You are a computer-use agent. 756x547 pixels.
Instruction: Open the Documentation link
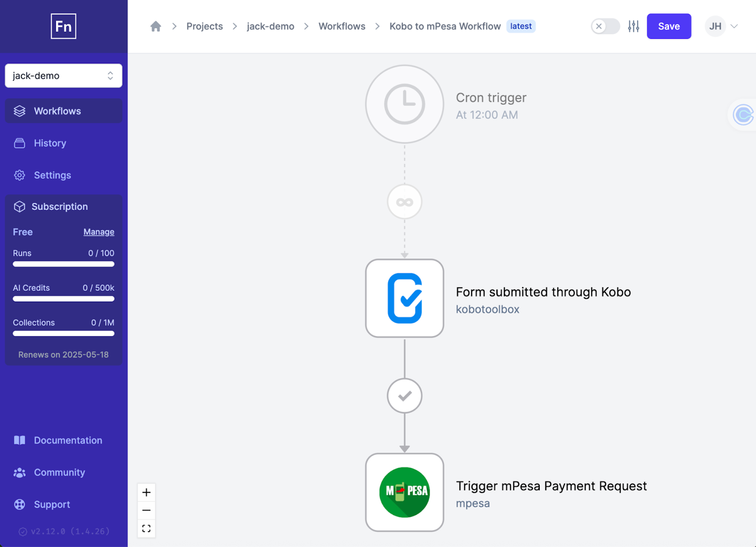click(x=63, y=440)
